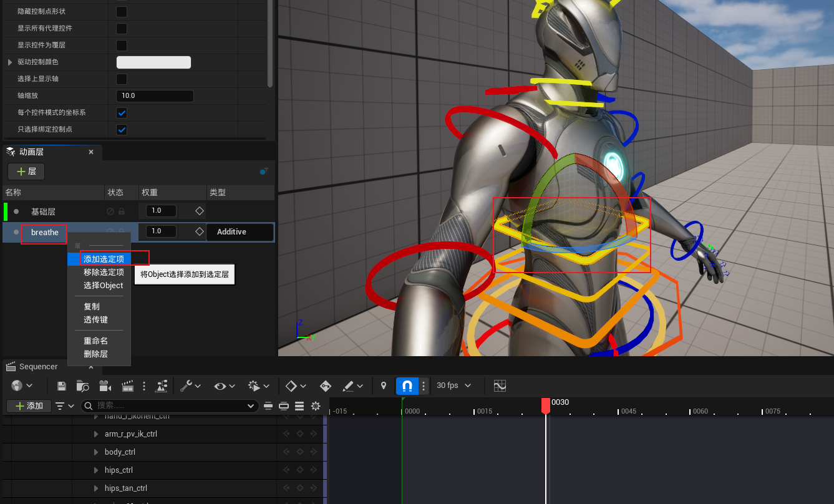Image resolution: width=834 pixels, height=504 pixels.
Task: Select the breathe layer name
Action: (45, 233)
